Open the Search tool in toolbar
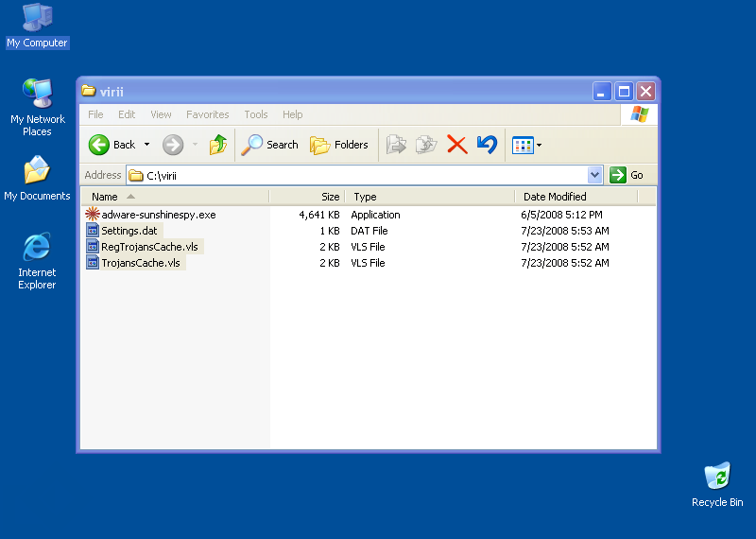756x539 pixels. tap(270, 145)
